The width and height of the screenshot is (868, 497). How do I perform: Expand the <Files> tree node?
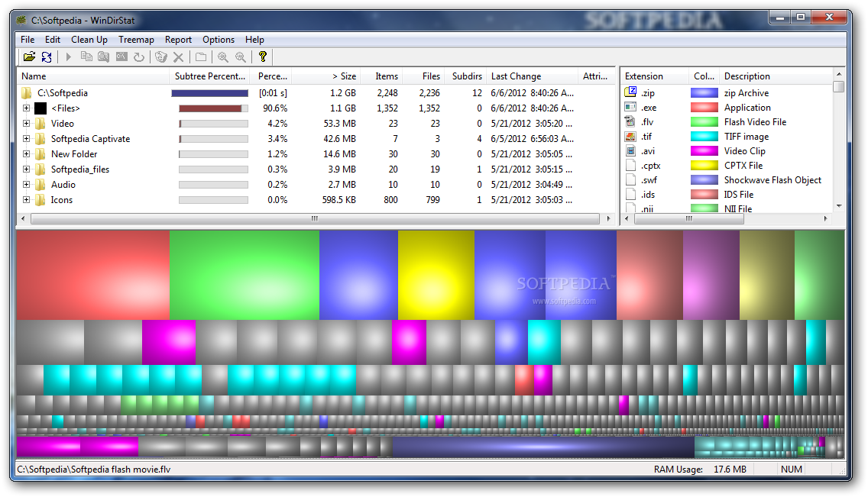click(x=26, y=108)
